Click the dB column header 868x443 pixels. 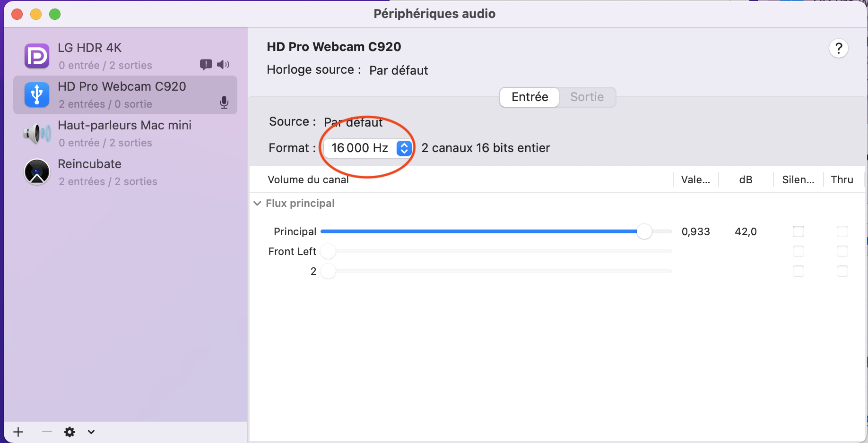pyautogui.click(x=746, y=179)
